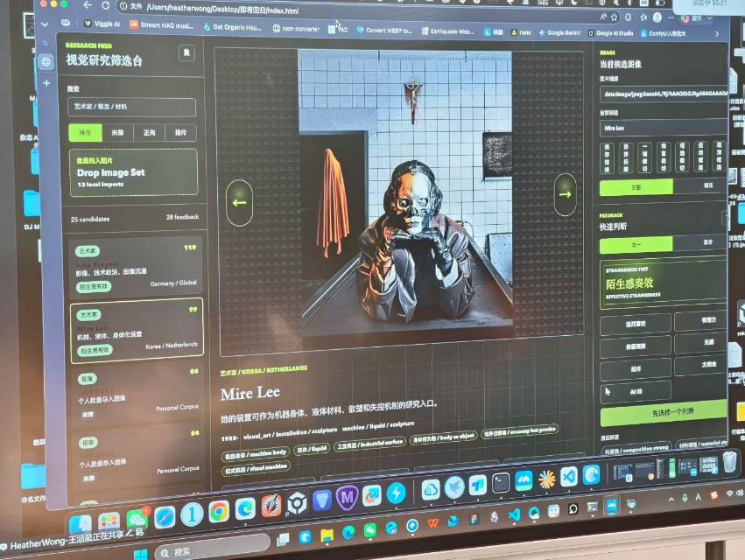Click the Windows Start button
Viewport: 745px width, 560px height.
tap(141, 554)
